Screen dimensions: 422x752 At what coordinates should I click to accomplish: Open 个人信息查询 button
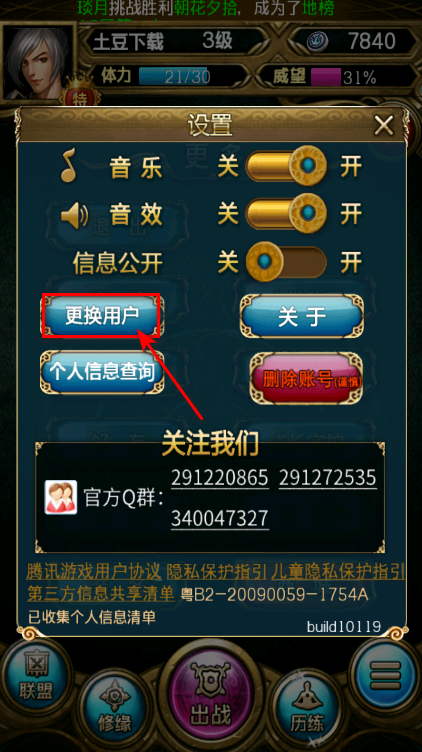[102, 372]
